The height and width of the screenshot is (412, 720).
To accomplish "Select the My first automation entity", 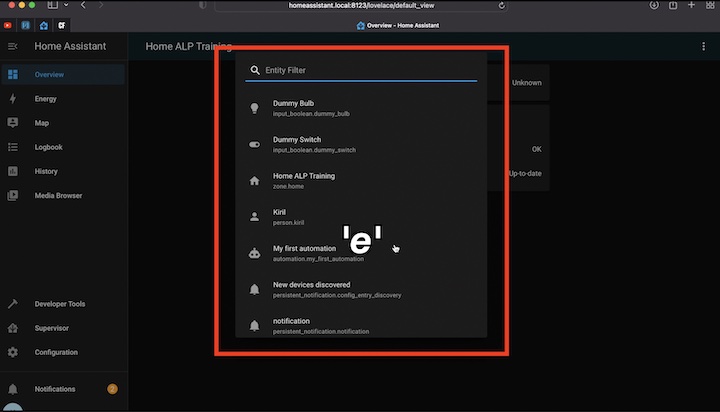I will pos(361,253).
